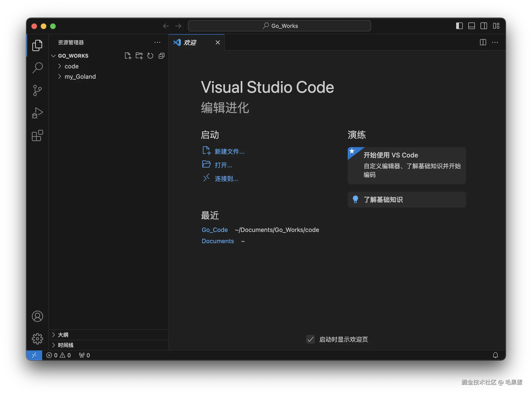This screenshot has width=532, height=395.
Task: Select the 欢迎 welcome tab
Action: point(190,43)
